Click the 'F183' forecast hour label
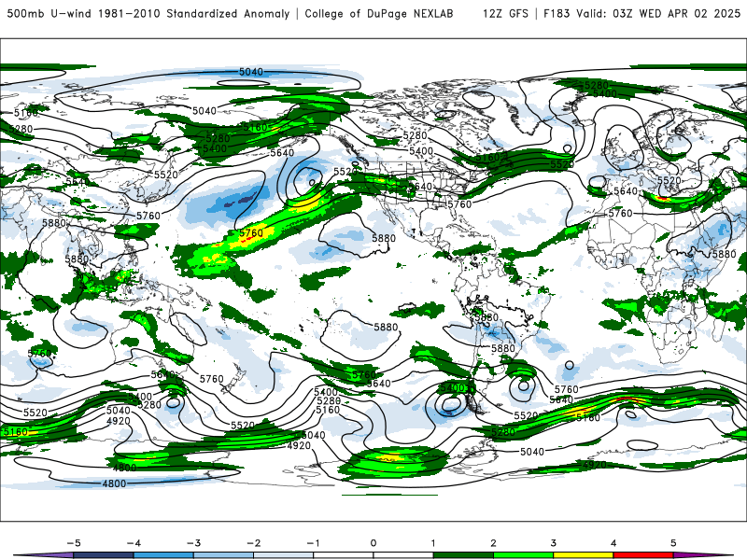The image size is (747, 560). pos(557,14)
